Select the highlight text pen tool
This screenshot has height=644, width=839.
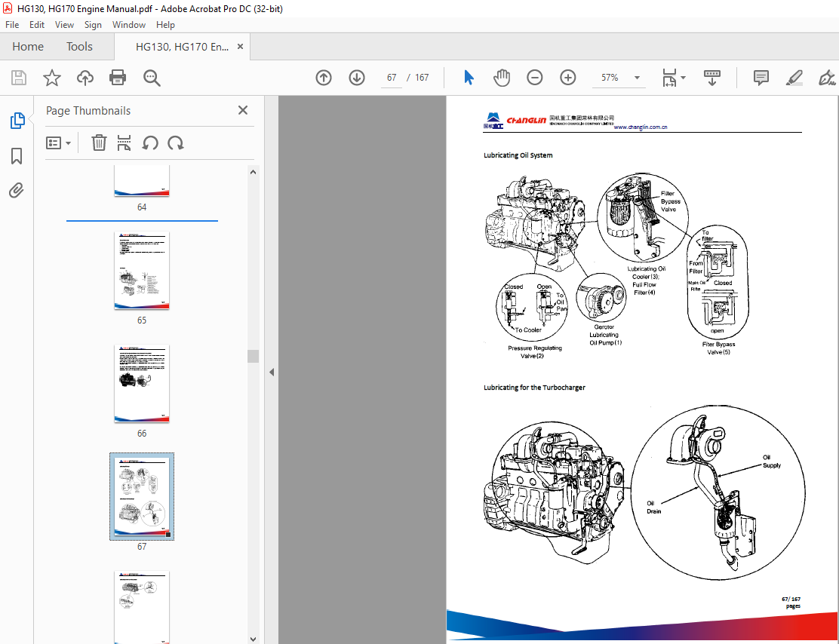click(x=794, y=78)
